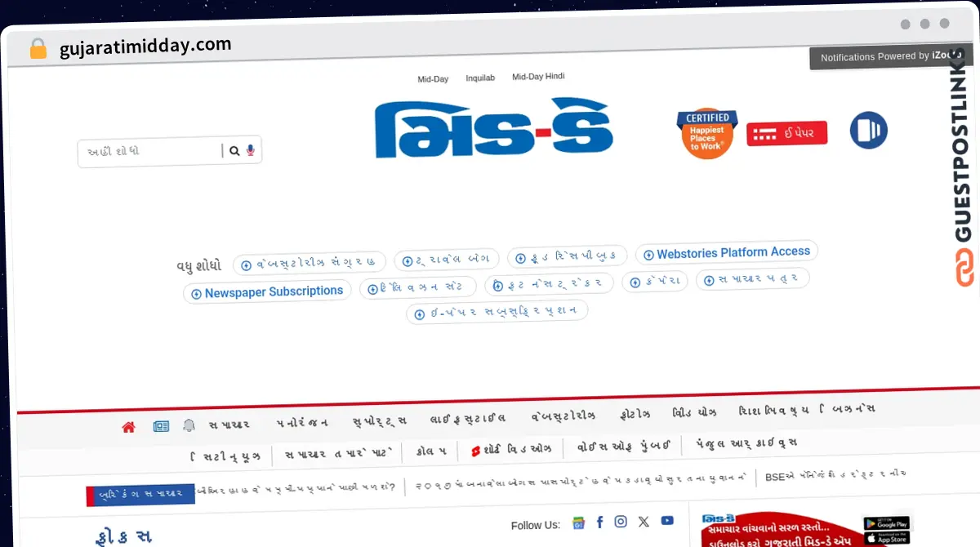Click the Google Play download badge
The image size is (980, 547).
887,523
